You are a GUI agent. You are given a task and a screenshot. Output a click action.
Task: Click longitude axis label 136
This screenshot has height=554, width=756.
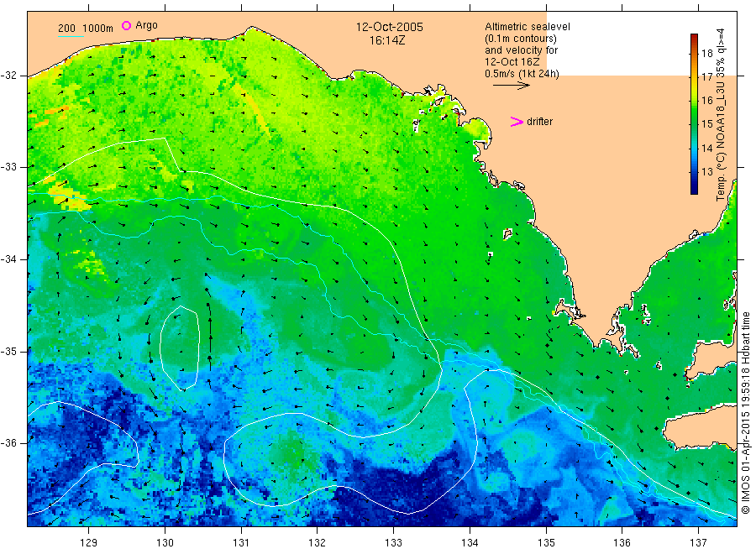622,543
